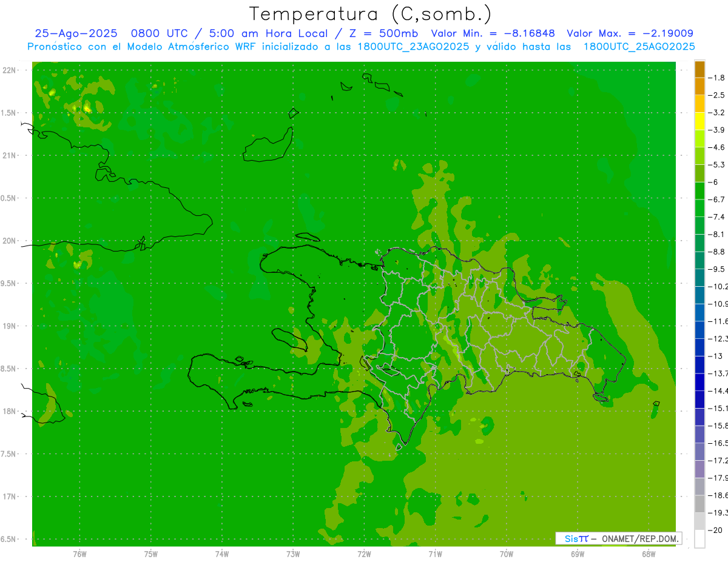The height and width of the screenshot is (562, 728).
Task: Click the '74W' longitude label
Action: coord(222,554)
